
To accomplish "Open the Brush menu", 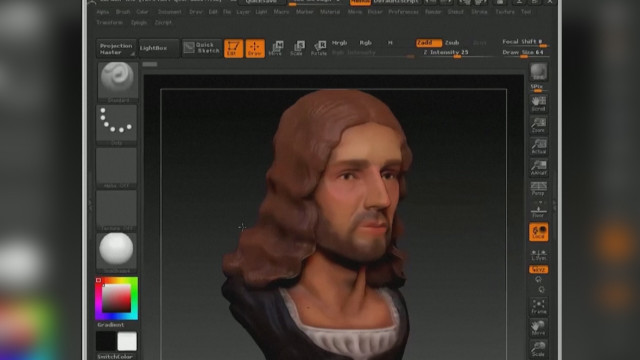I will [x=122, y=12].
